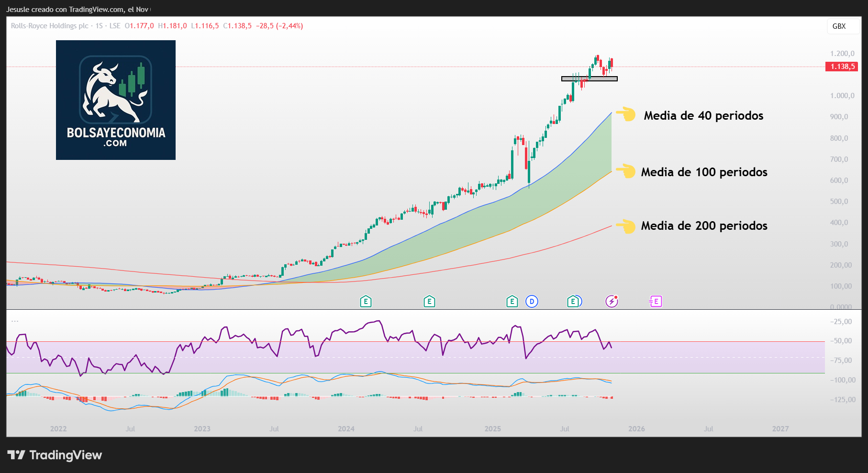
Task: Open the dividend D event icon
Action: point(532,302)
